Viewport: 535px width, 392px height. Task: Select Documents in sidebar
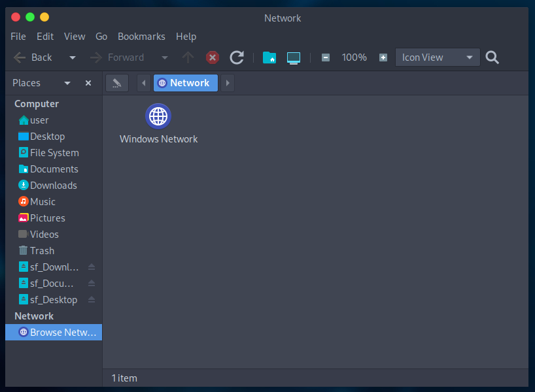coord(54,169)
